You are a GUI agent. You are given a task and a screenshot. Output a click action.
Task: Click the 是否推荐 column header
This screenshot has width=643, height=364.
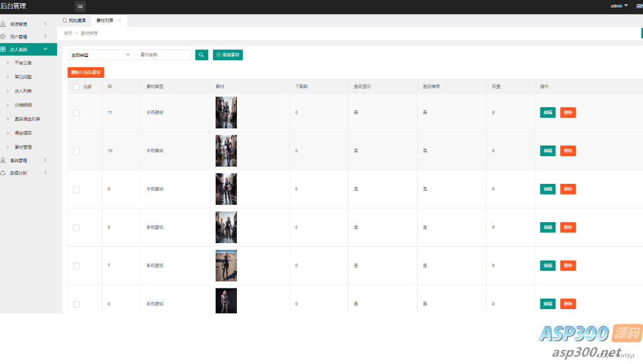coord(432,87)
